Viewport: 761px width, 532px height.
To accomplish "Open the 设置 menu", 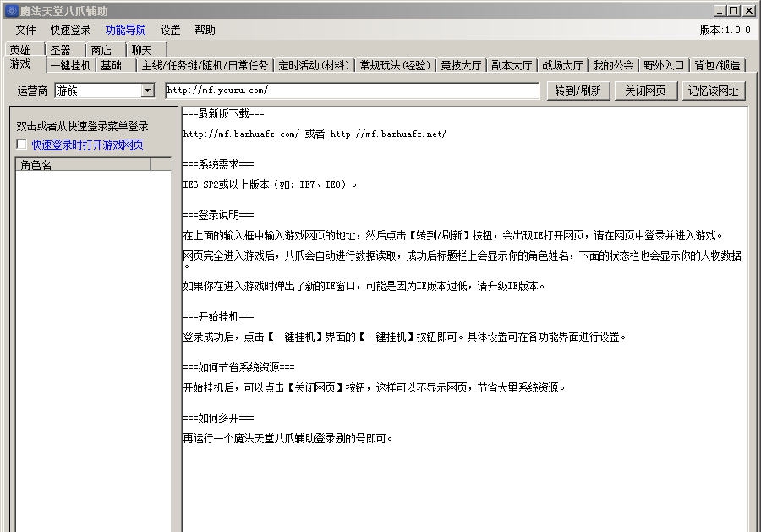I will click(x=169, y=29).
